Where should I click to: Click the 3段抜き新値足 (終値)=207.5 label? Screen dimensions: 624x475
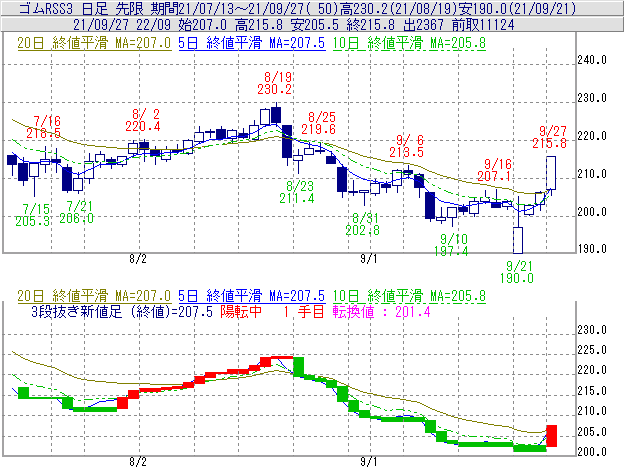[122, 311]
